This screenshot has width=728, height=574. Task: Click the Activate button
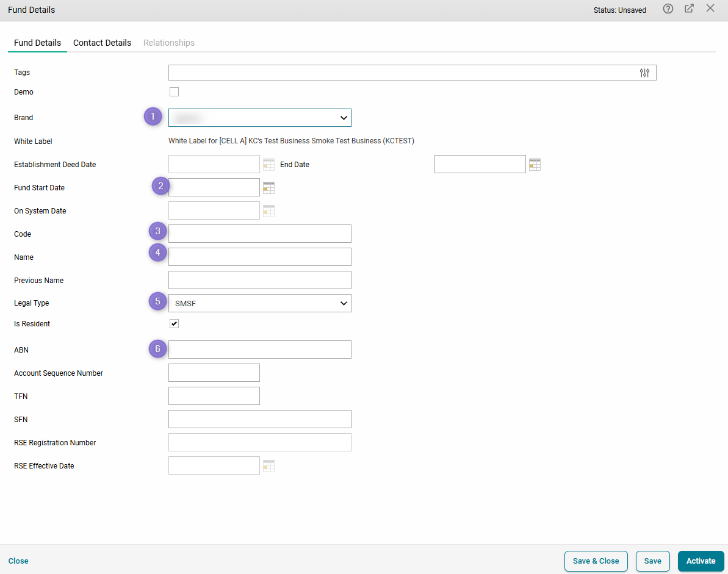click(701, 561)
